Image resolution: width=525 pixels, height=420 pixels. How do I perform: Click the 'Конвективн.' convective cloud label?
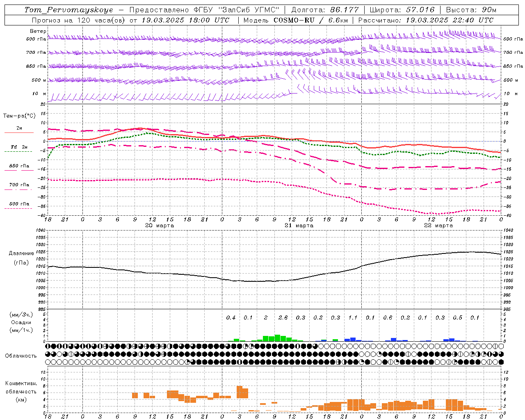[x=21, y=383]
